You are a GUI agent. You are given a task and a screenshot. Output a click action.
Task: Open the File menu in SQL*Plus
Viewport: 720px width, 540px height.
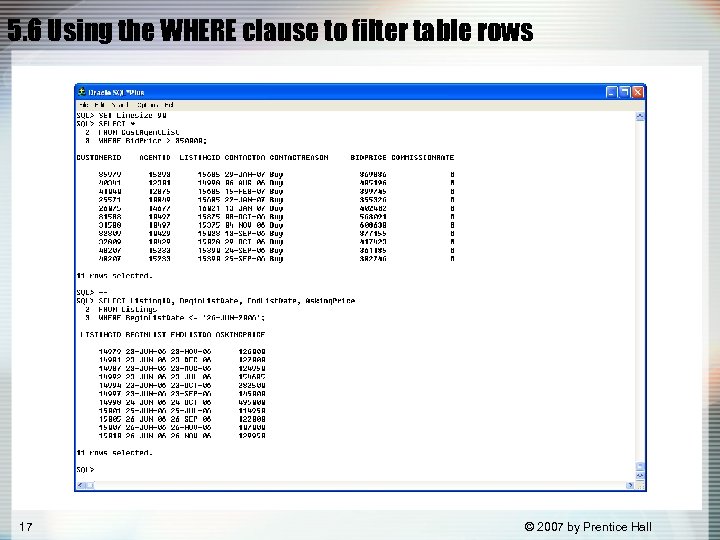click(x=84, y=105)
